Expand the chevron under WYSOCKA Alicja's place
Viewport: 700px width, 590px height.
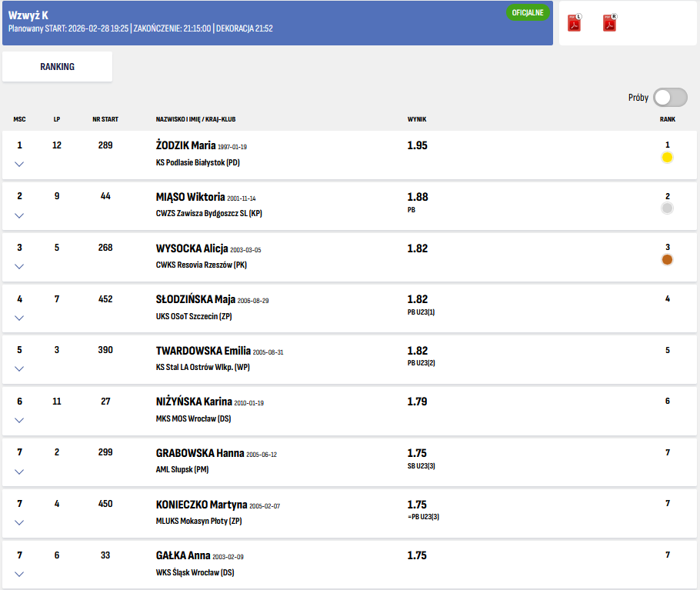[19, 266]
